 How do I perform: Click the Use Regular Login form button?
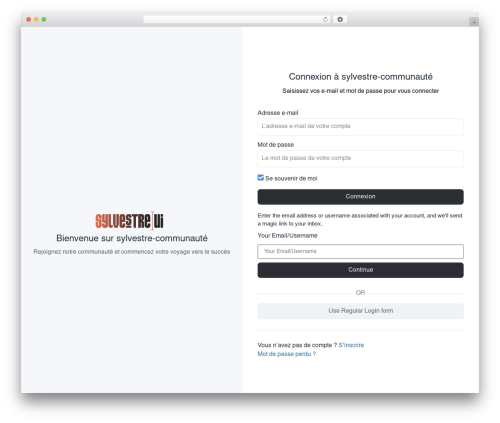tap(360, 311)
